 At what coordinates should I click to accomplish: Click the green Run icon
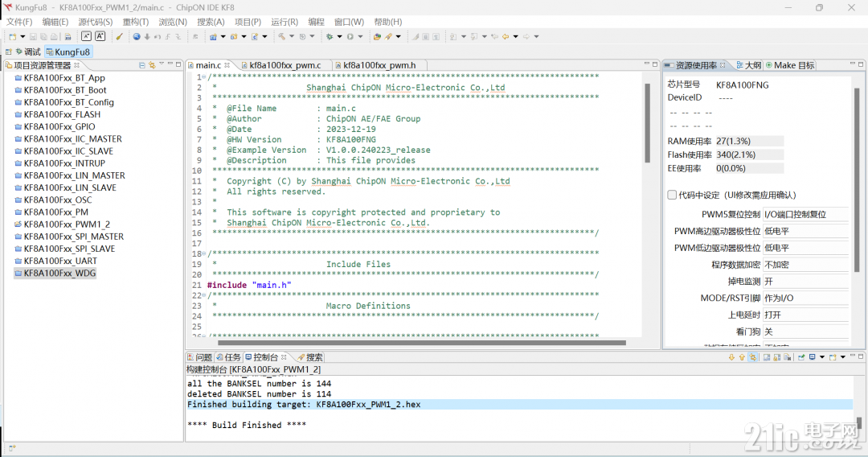pos(350,36)
